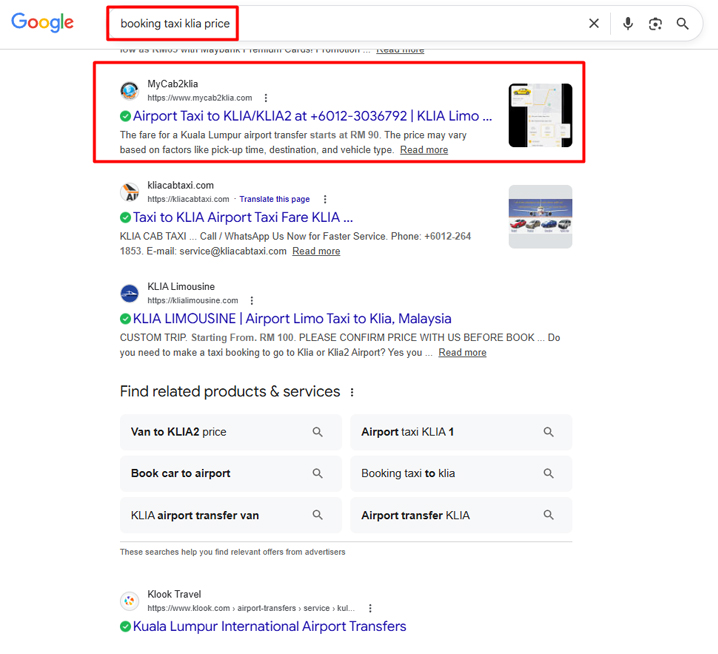Click magnifier icon in Book car to airport chip
This screenshot has height=654, width=718.
coord(317,474)
